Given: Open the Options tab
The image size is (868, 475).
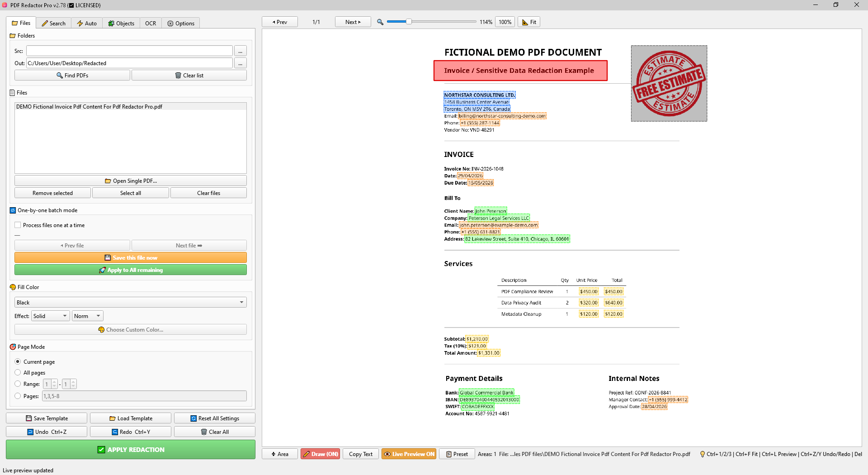Looking at the screenshot, I should [181, 23].
